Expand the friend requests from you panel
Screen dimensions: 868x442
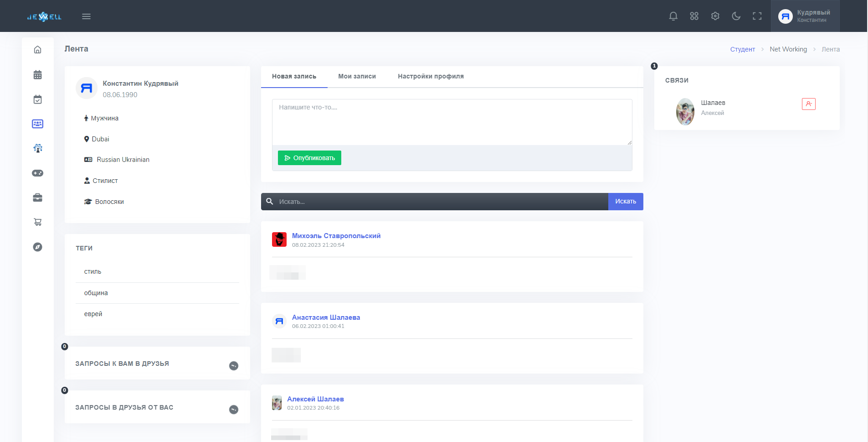[x=233, y=410]
